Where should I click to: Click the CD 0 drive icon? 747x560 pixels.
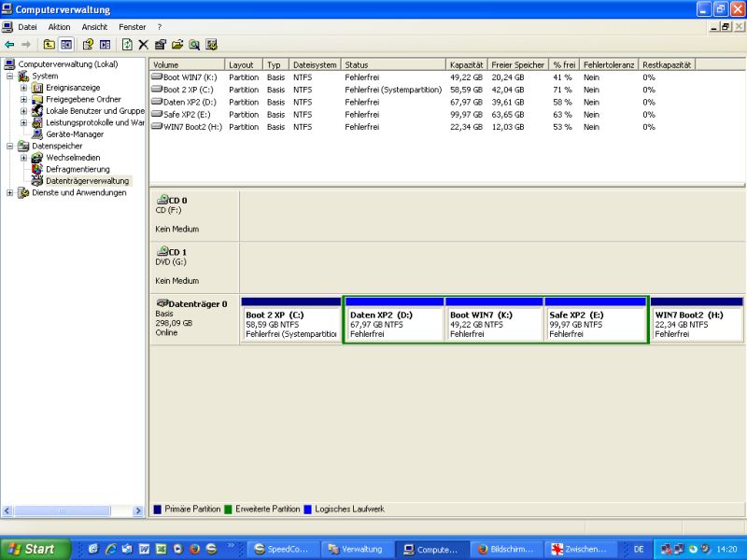[x=162, y=199]
